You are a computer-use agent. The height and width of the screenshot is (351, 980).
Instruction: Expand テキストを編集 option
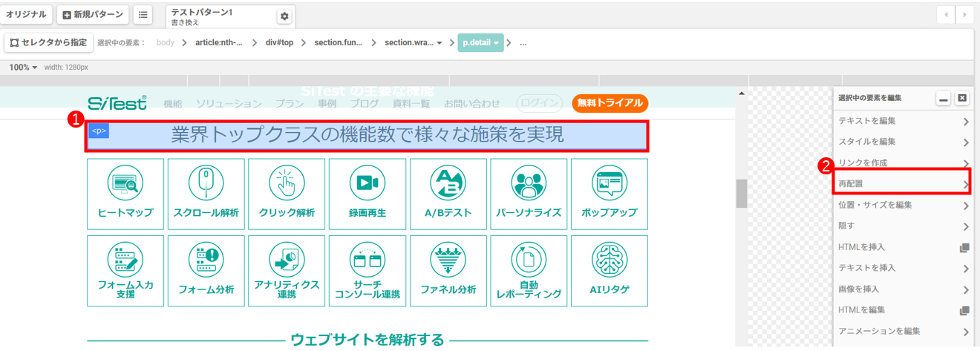click(903, 121)
